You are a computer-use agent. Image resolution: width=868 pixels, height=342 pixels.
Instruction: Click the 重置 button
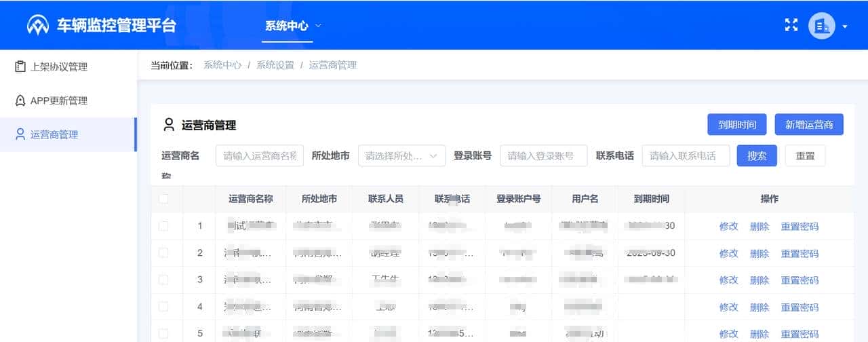[806, 155]
